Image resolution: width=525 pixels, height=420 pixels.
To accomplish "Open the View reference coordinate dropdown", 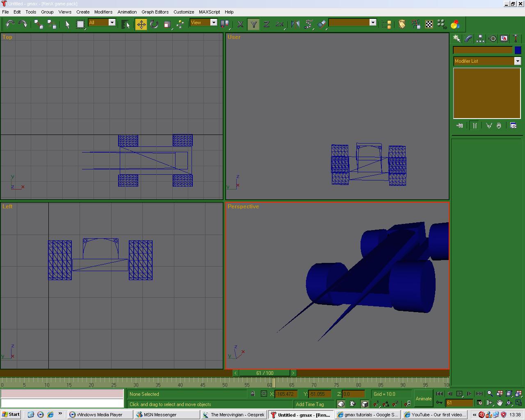I will click(x=214, y=23).
